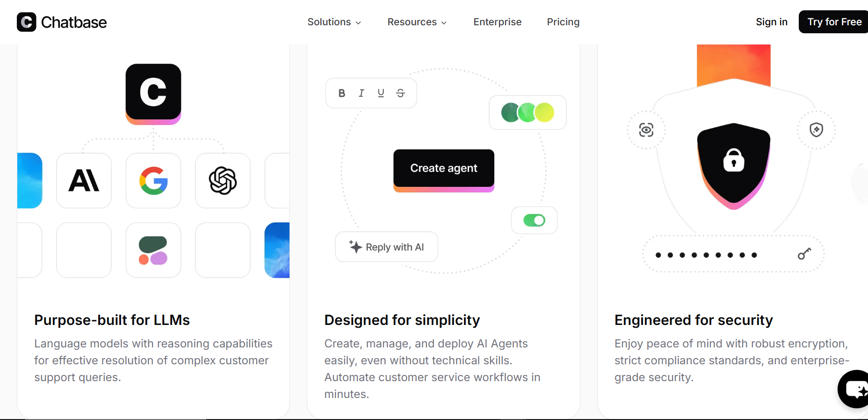Click the Chatbase logo in the header
Viewport: 868px width, 420px height.
(62, 22)
